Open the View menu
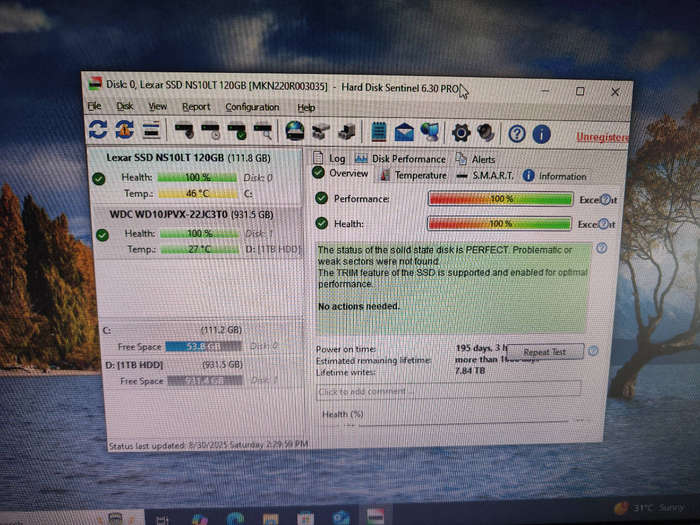This screenshot has width=700, height=525. 158,107
